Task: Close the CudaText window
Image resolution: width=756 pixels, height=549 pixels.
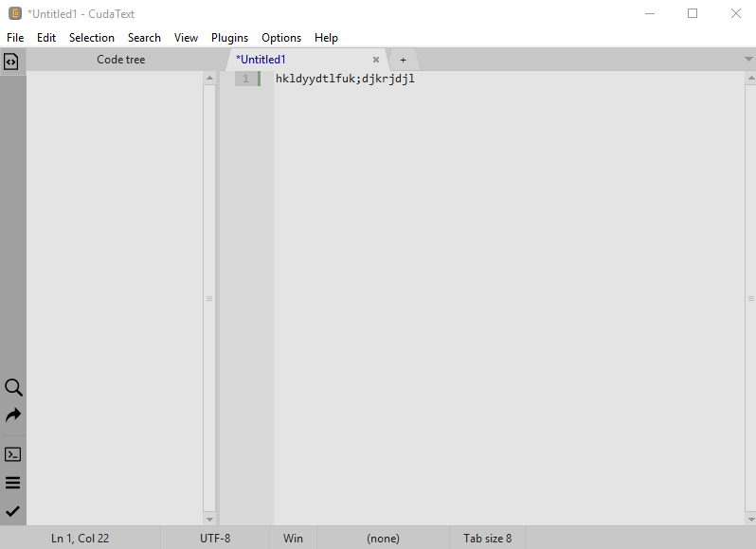Action: click(736, 13)
